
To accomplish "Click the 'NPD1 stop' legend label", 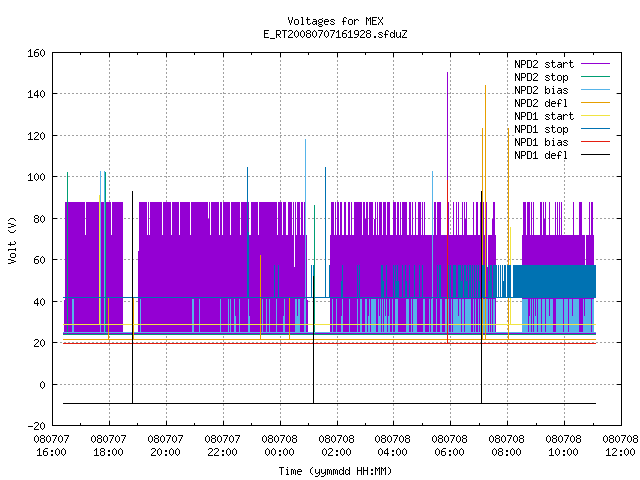I will click(541, 129).
